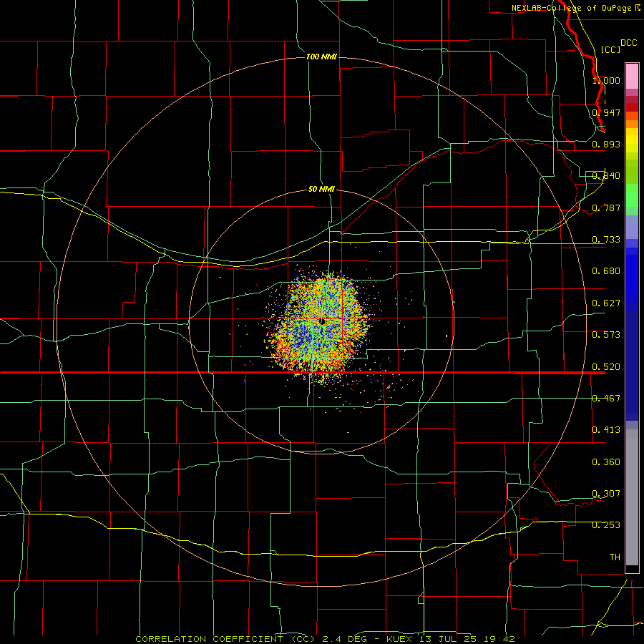644x644 pixels.
Task: Click the CORRELATION COEFFICIENT (CC) caption text
Action: coord(225,639)
